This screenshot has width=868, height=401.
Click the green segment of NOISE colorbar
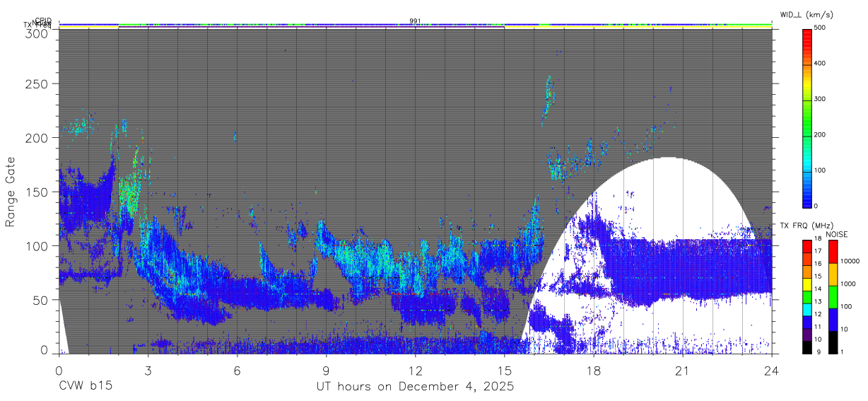833,297
